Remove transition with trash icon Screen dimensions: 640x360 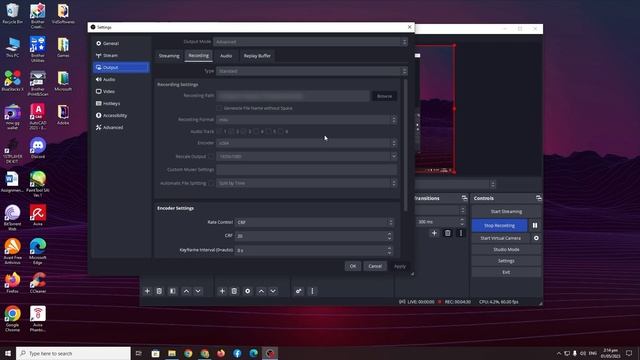point(448,233)
